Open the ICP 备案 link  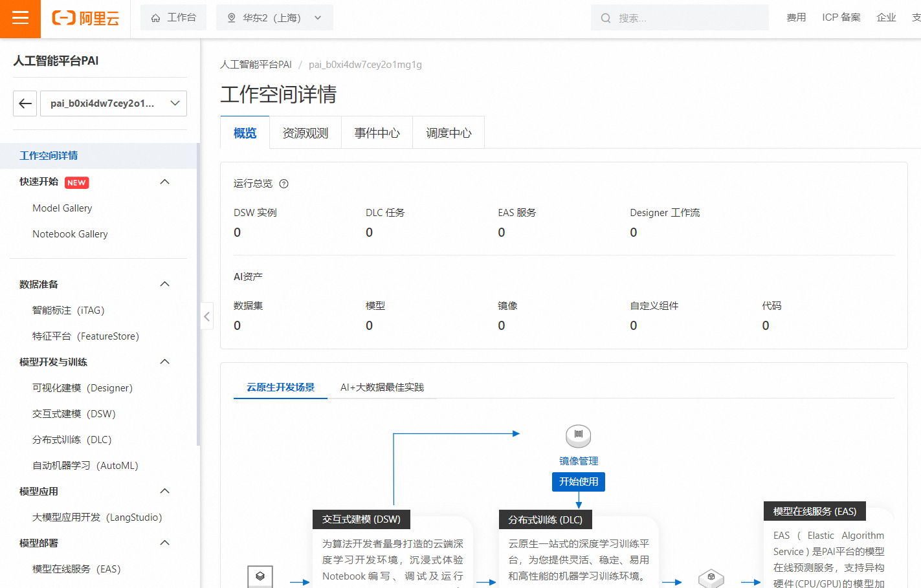841,17
